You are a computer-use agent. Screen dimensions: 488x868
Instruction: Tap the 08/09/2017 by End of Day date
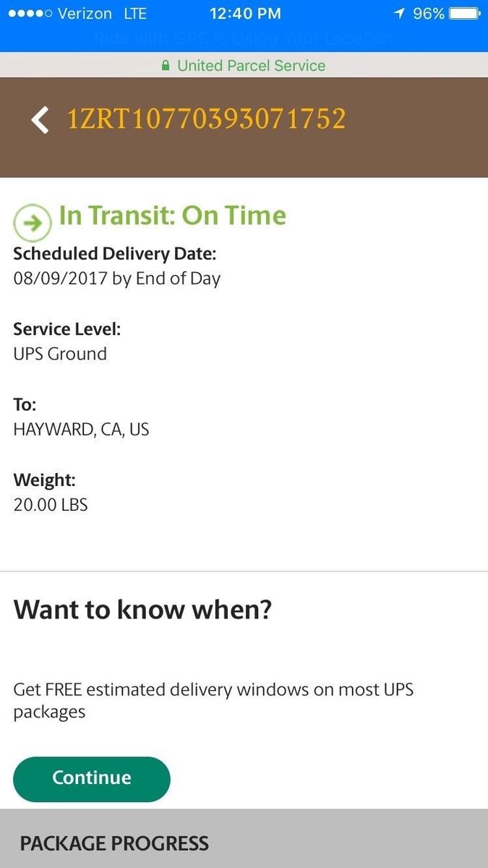(117, 278)
